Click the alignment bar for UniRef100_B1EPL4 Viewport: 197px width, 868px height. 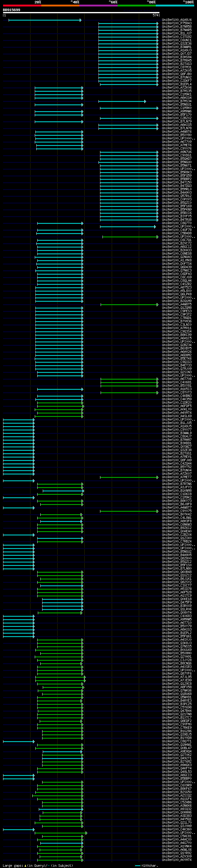tap(129, 84)
